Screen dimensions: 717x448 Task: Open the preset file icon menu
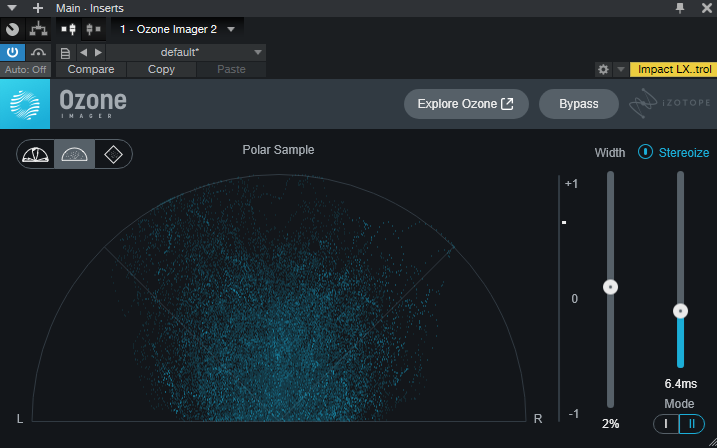(x=66, y=52)
